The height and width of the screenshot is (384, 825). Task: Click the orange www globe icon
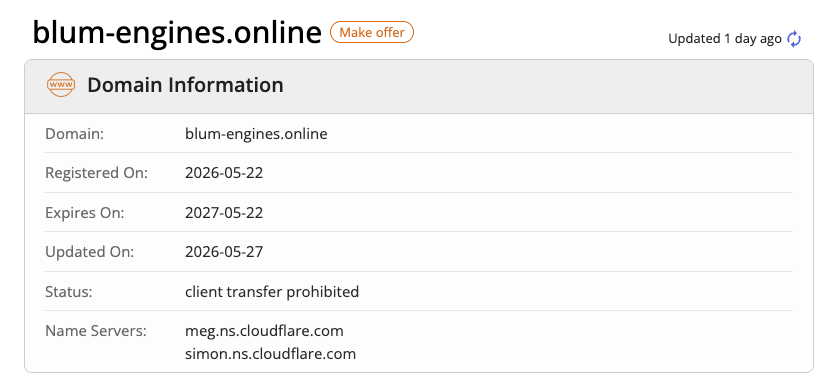tap(61, 85)
